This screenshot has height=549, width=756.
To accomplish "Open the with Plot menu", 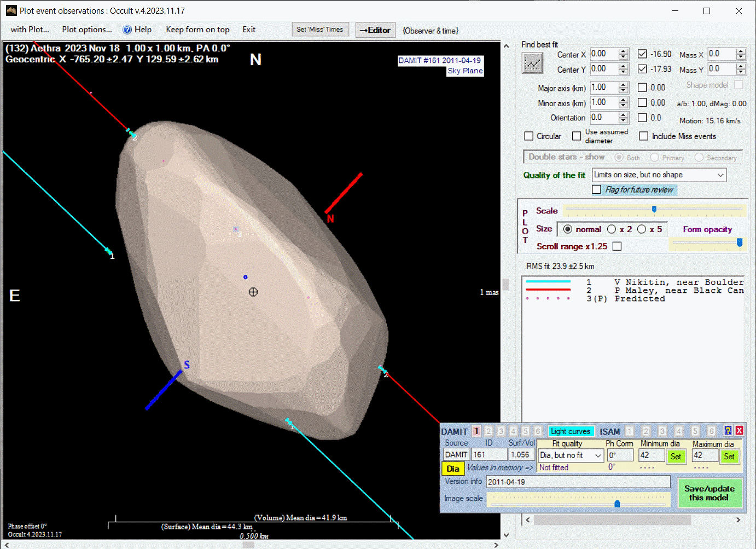I will (x=30, y=30).
